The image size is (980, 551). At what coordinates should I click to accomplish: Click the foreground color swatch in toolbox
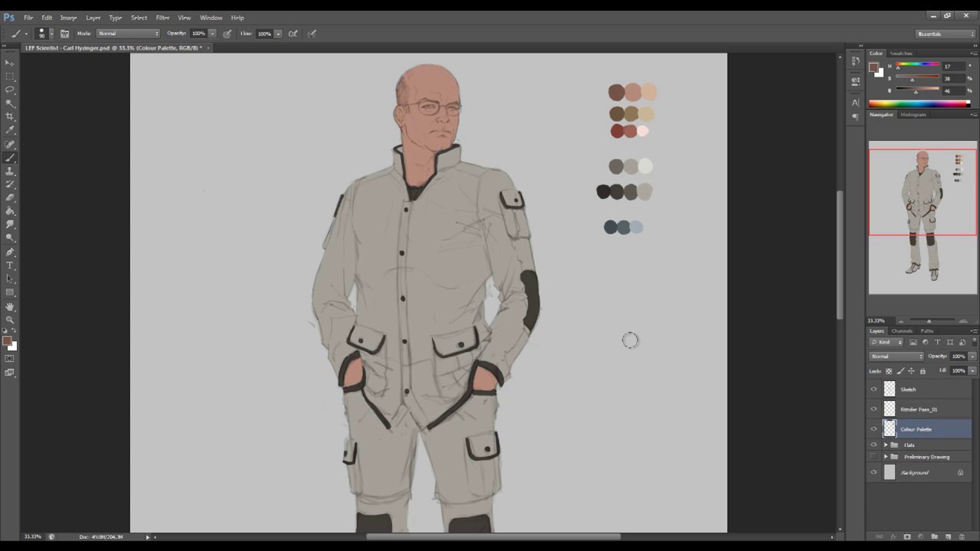click(x=7, y=341)
